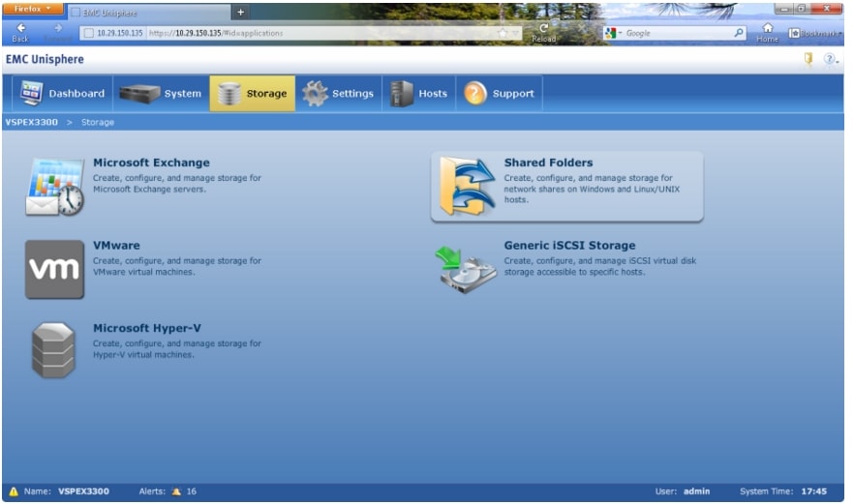The image size is (854, 504).
Task: Click the Settings gear icon
Action: click(315, 94)
